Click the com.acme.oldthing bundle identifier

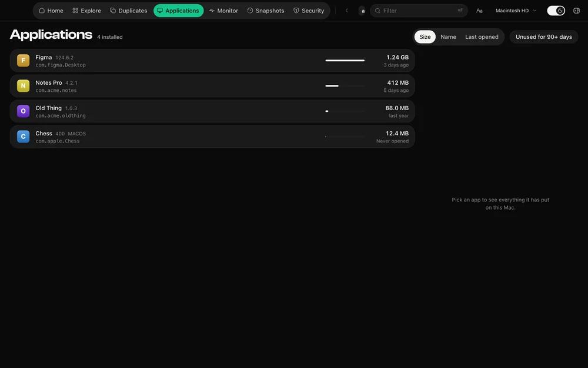pyautogui.click(x=61, y=115)
